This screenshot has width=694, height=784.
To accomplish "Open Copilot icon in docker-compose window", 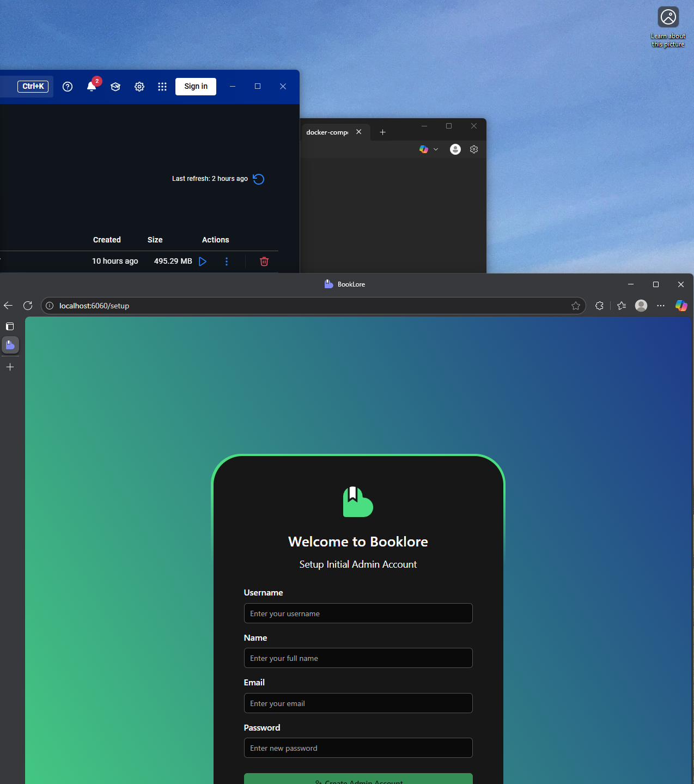I will pyautogui.click(x=424, y=149).
